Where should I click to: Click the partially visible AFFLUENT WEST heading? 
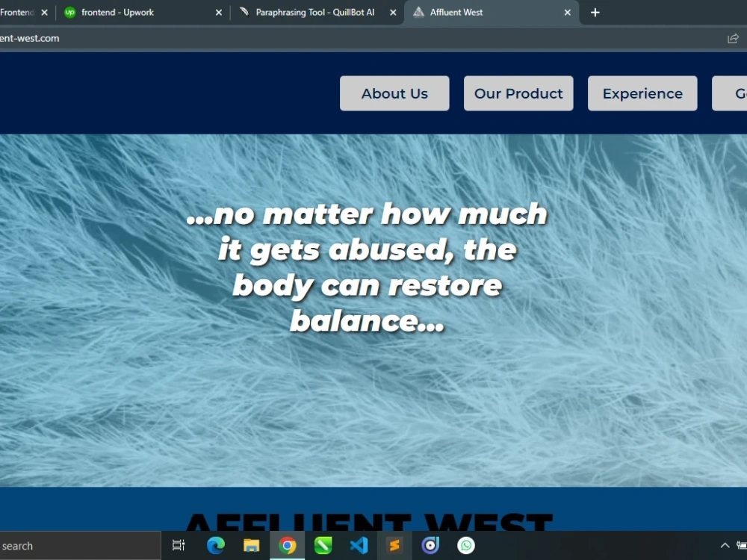point(368,521)
